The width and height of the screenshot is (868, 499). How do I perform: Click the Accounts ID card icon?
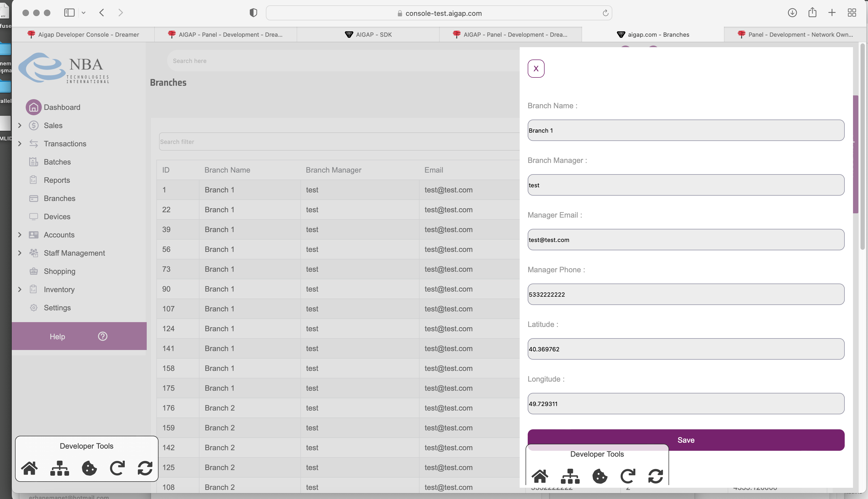pos(33,235)
